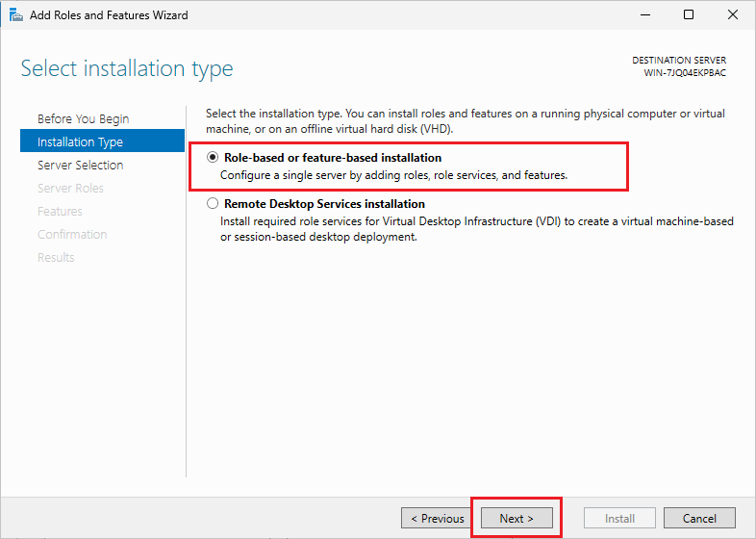The height and width of the screenshot is (539, 756).
Task: Click the Role-based installation description text
Action: click(x=393, y=175)
